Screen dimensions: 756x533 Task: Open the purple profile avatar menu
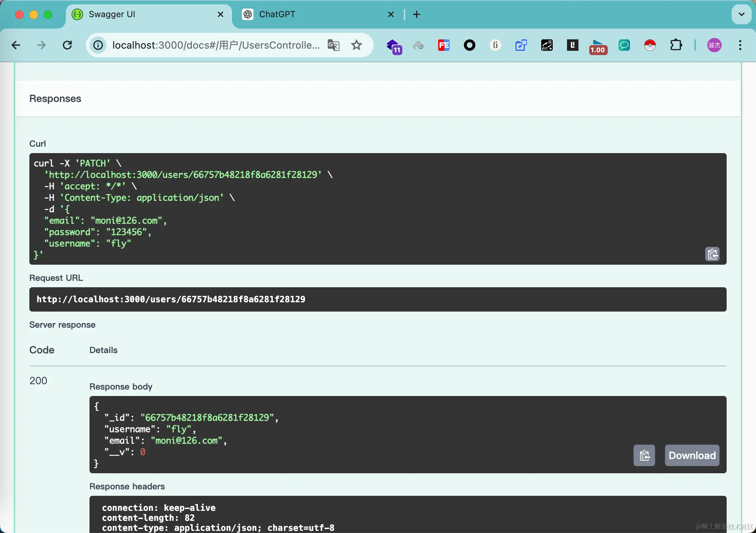[714, 45]
